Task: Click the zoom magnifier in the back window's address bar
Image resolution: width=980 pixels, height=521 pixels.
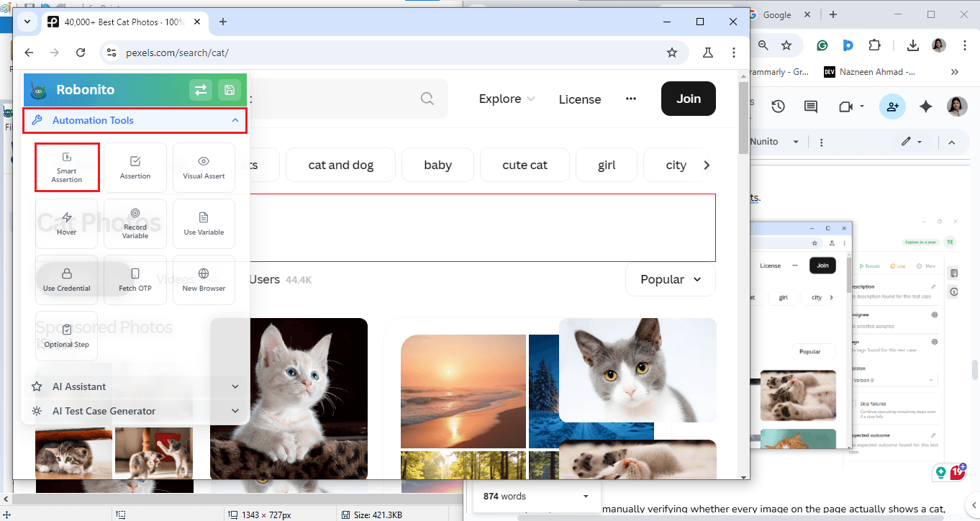Action: click(x=763, y=45)
